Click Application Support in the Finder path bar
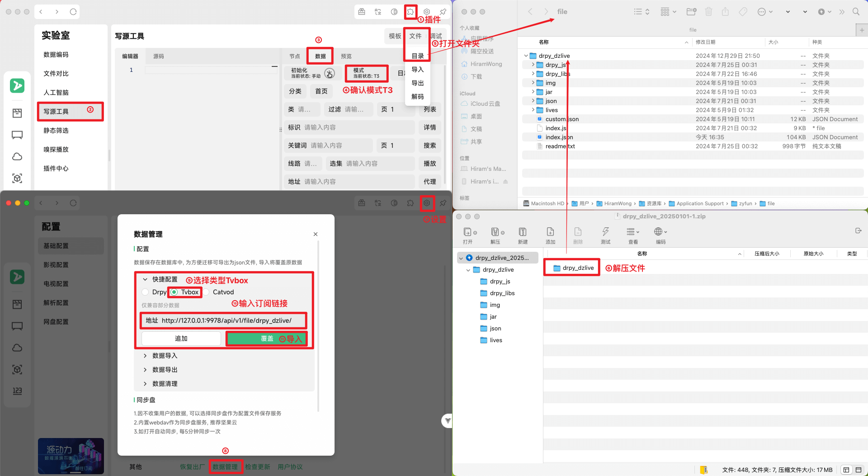The image size is (868, 476). tap(700, 203)
